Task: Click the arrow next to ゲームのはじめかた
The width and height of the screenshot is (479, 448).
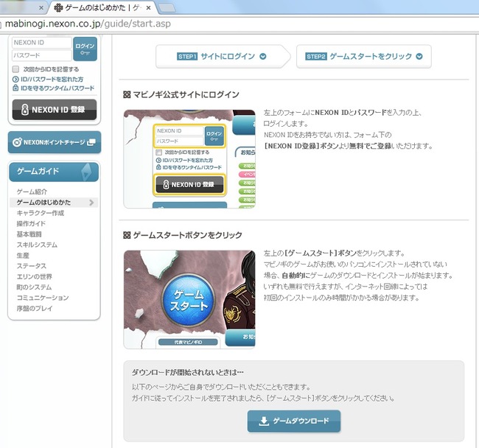Action: [91, 203]
